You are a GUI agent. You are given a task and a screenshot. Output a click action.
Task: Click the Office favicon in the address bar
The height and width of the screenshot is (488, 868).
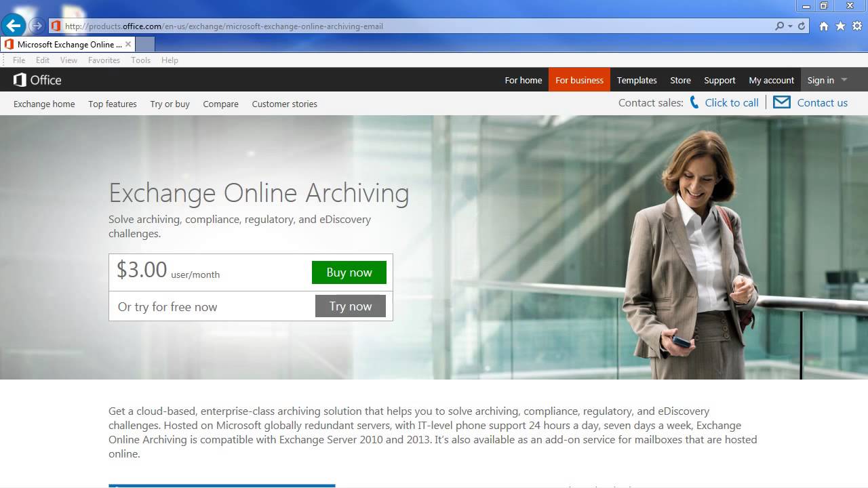[56, 26]
